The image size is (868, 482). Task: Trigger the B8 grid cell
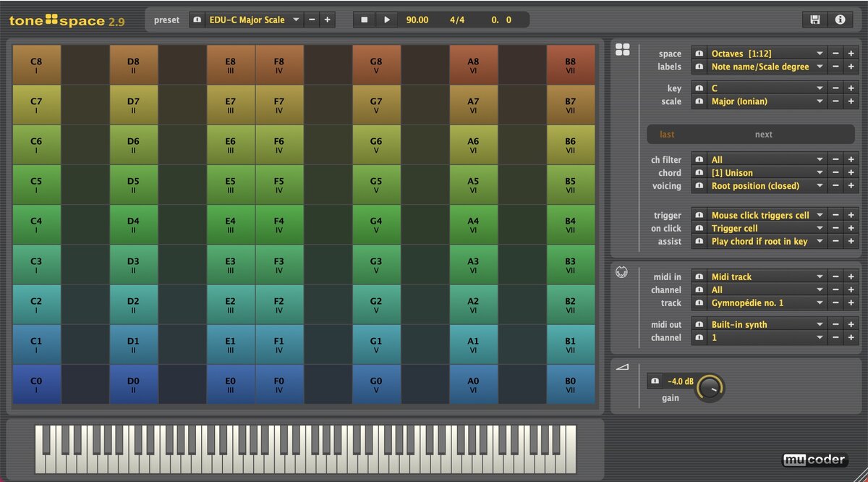pos(570,65)
